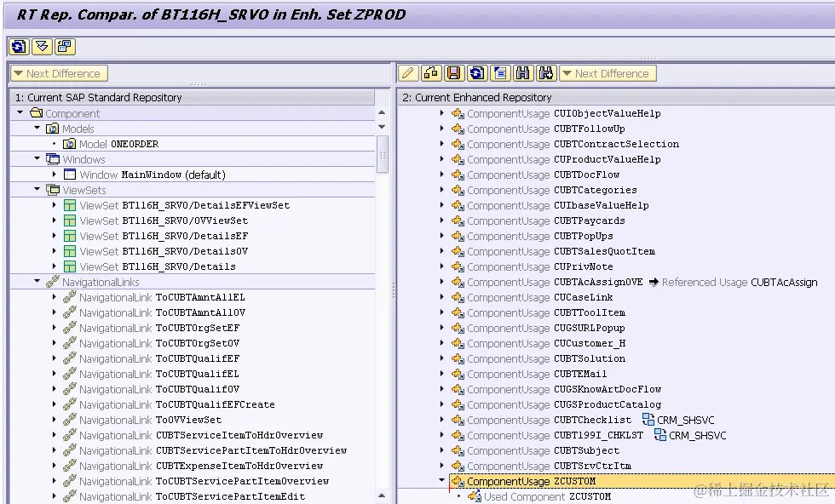835x504 pixels.
Task: Click the collapse-all arrow icon in top toolbar
Action: (42, 47)
